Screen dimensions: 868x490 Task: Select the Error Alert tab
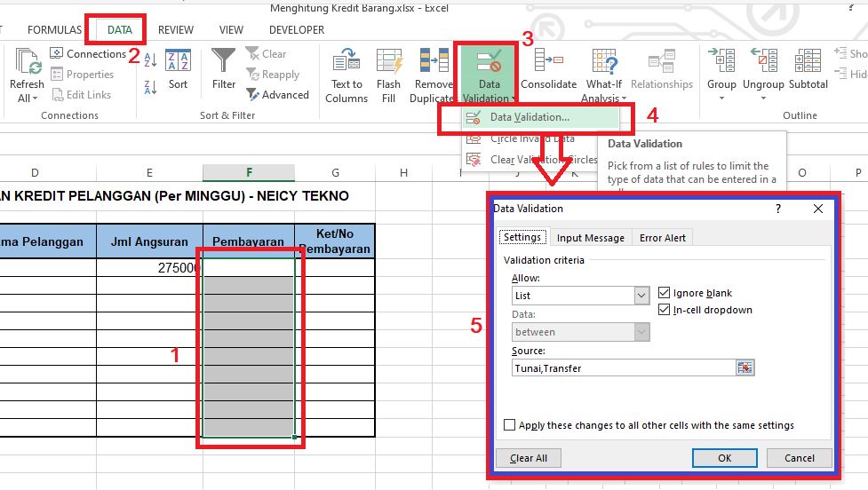coord(662,238)
